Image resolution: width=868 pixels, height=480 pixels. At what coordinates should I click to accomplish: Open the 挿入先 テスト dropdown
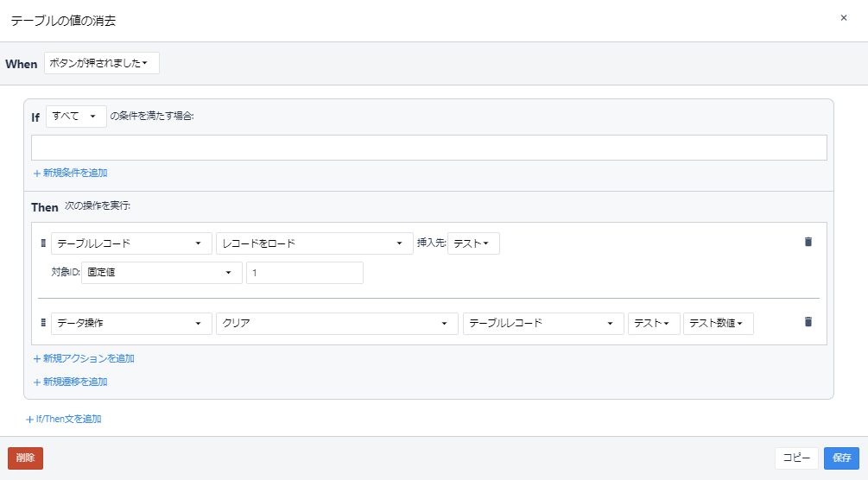[473, 243]
